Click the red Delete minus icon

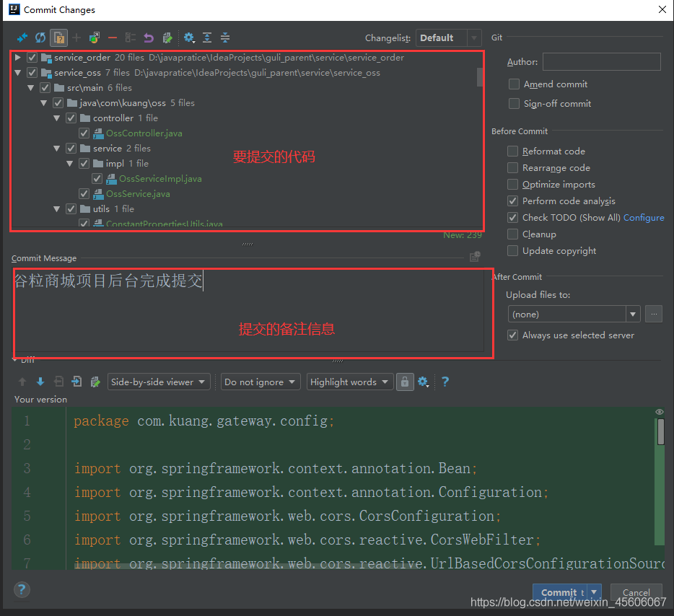coord(112,38)
